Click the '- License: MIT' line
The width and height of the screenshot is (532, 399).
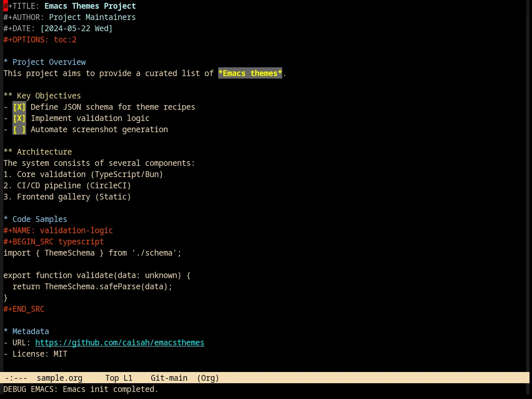click(35, 354)
